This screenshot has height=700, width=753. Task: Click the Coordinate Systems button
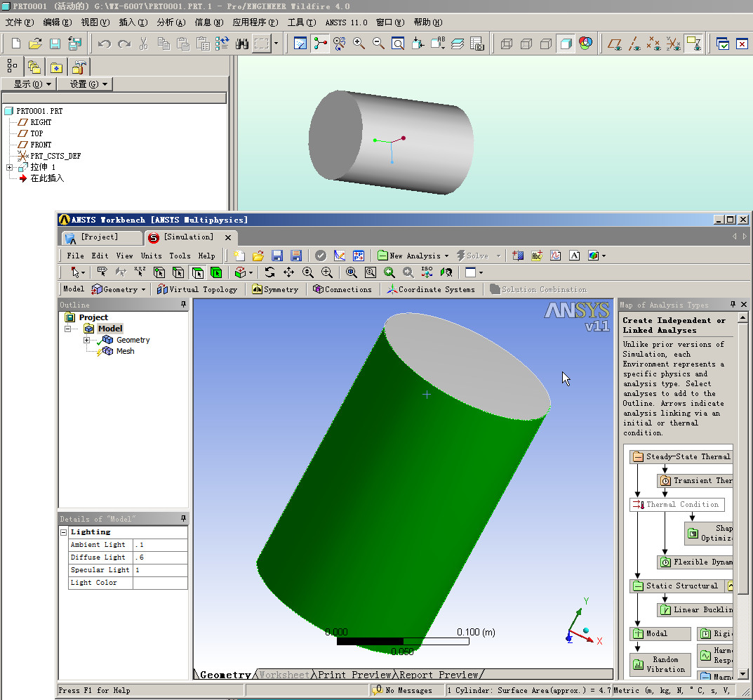pos(431,289)
